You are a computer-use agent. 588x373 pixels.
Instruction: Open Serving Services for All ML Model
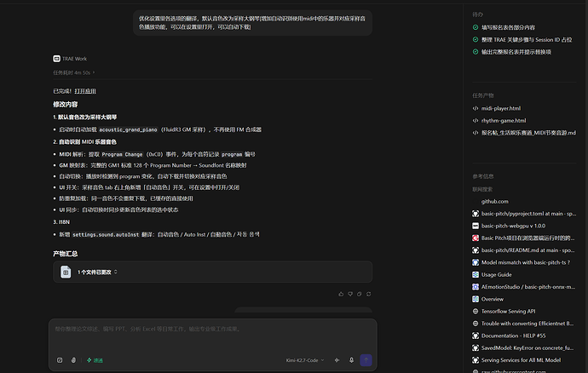tap(521, 360)
